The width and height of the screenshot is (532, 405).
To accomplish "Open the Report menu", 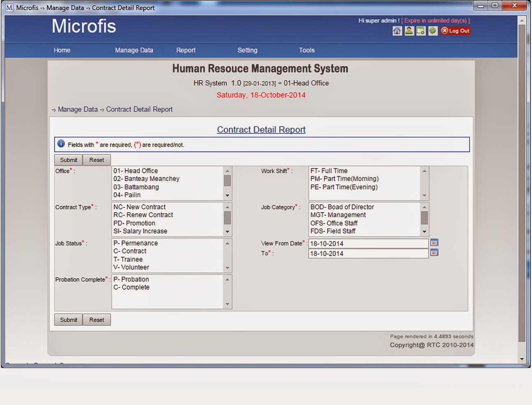I will pyautogui.click(x=186, y=50).
